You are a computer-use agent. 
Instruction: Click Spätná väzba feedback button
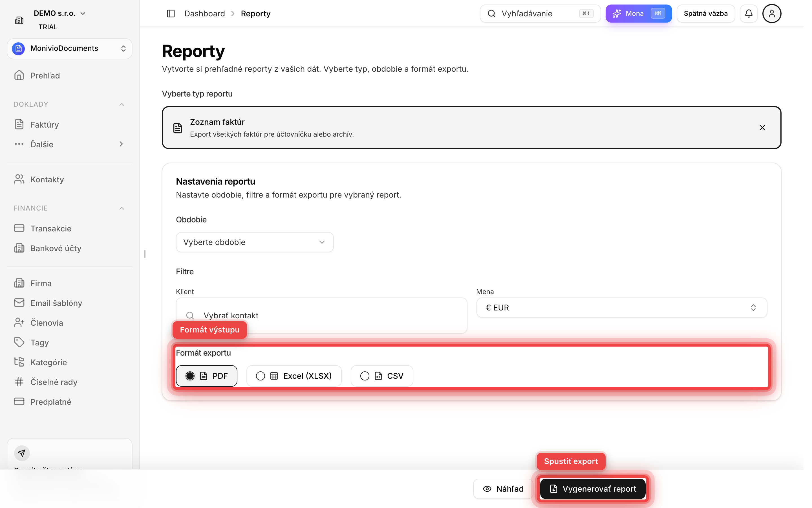pos(706,14)
